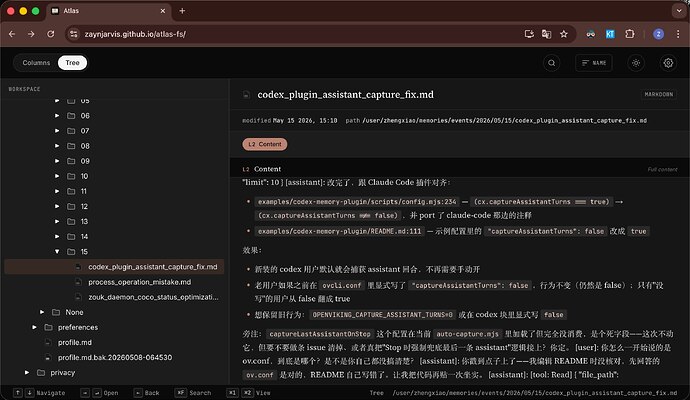690x400 pixels.
Task: Select folder icon of 15
Action: click(71, 252)
